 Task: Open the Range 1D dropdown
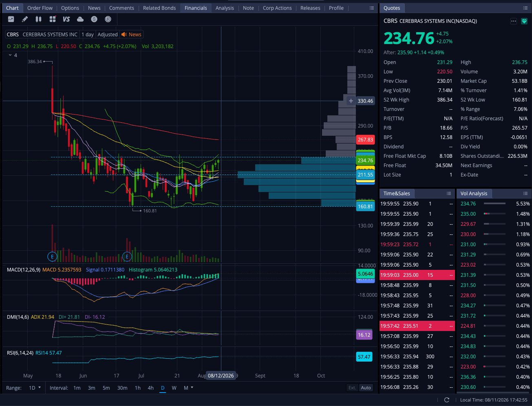click(35, 388)
